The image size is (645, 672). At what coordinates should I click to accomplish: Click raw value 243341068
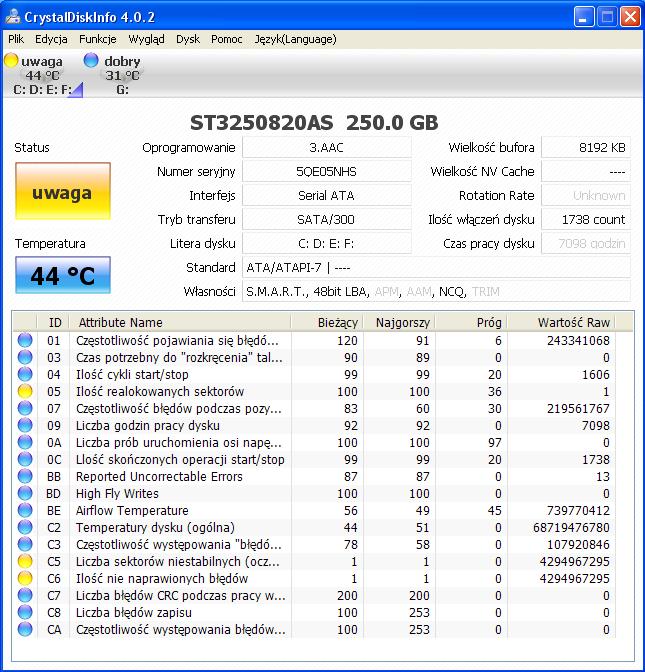(578, 341)
